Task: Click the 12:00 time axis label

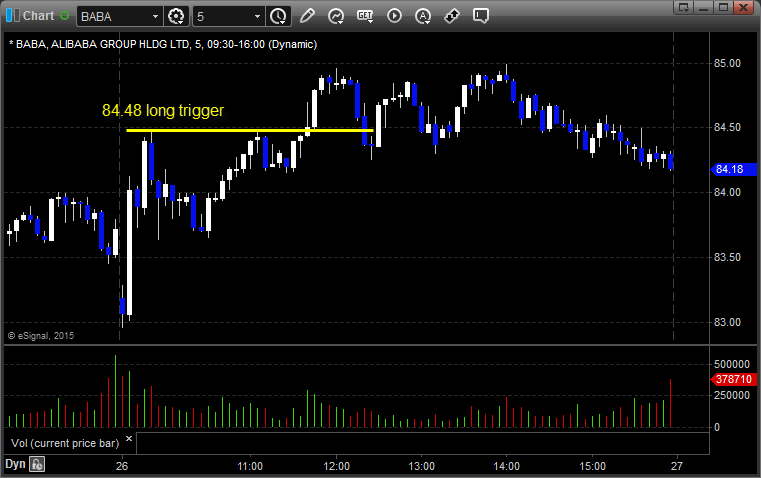Action: tap(336, 466)
